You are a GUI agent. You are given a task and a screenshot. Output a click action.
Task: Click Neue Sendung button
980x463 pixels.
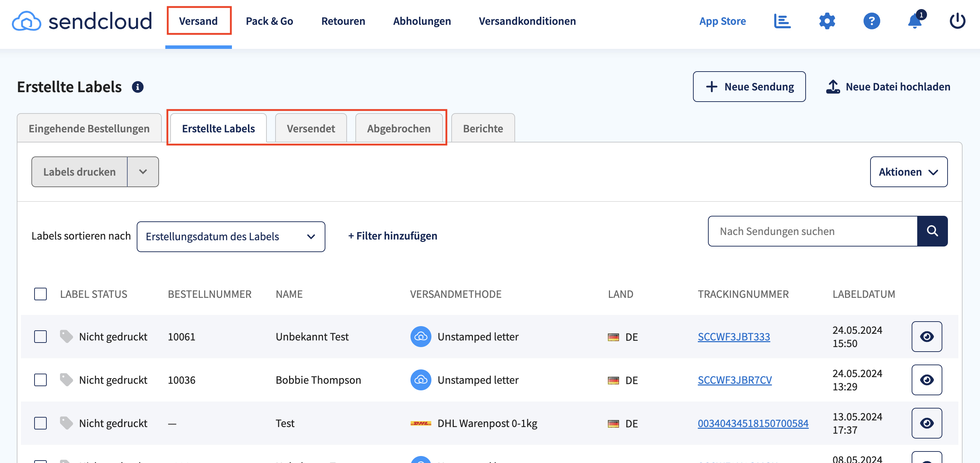pyautogui.click(x=749, y=87)
